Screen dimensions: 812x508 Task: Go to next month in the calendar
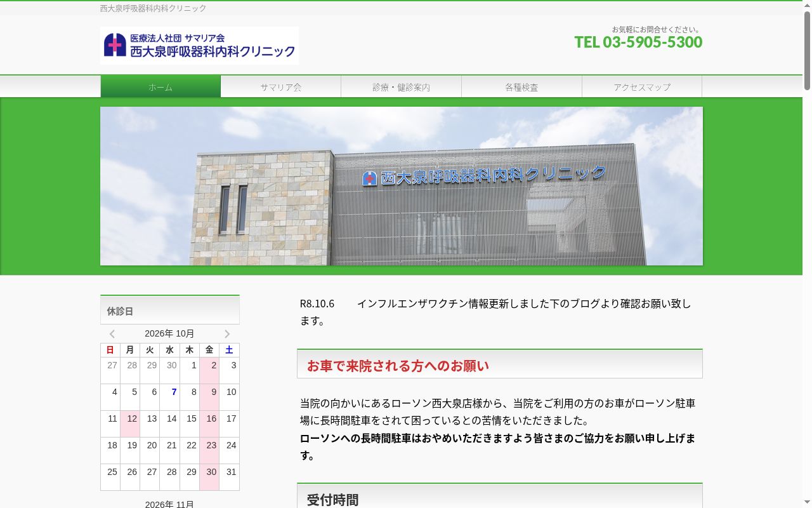coord(227,334)
